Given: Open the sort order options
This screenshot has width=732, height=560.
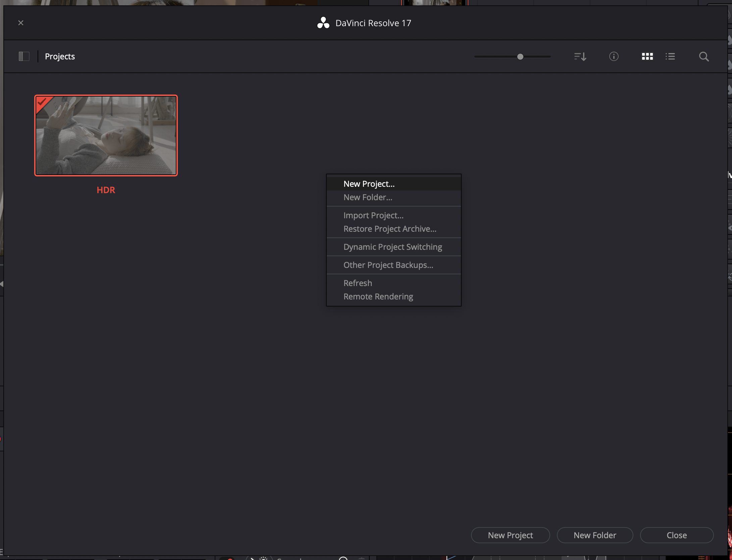Looking at the screenshot, I should point(580,56).
